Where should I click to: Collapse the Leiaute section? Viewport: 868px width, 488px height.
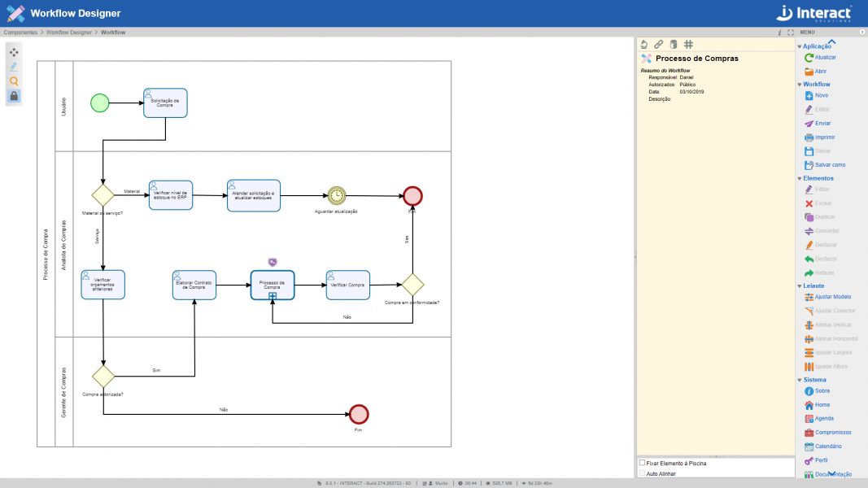[800, 286]
